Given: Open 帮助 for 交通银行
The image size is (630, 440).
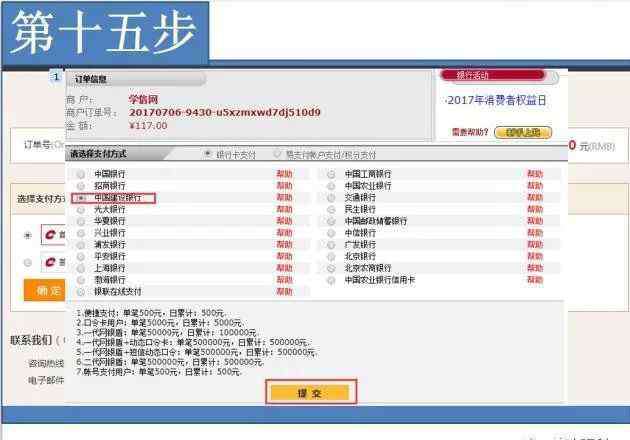Looking at the screenshot, I should [x=535, y=198].
